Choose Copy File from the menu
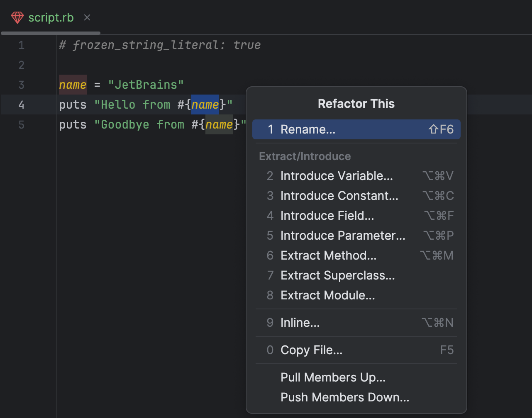This screenshot has width=532, height=418. [311, 350]
